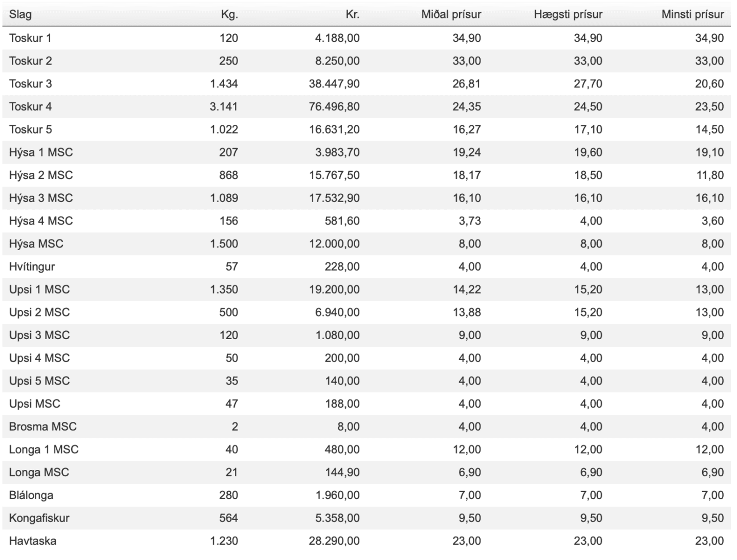Click the Hægsti prísur column header
The image size is (737, 560).
568,14
